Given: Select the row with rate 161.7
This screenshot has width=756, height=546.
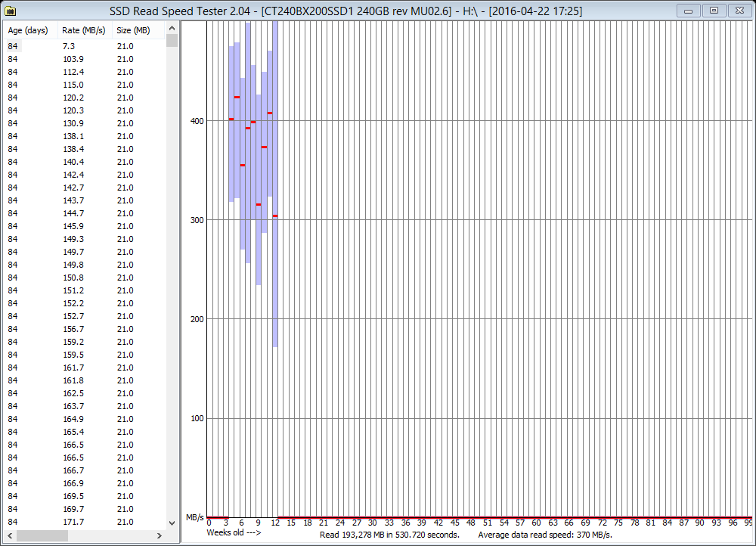Looking at the screenshot, I should tap(85, 368).
